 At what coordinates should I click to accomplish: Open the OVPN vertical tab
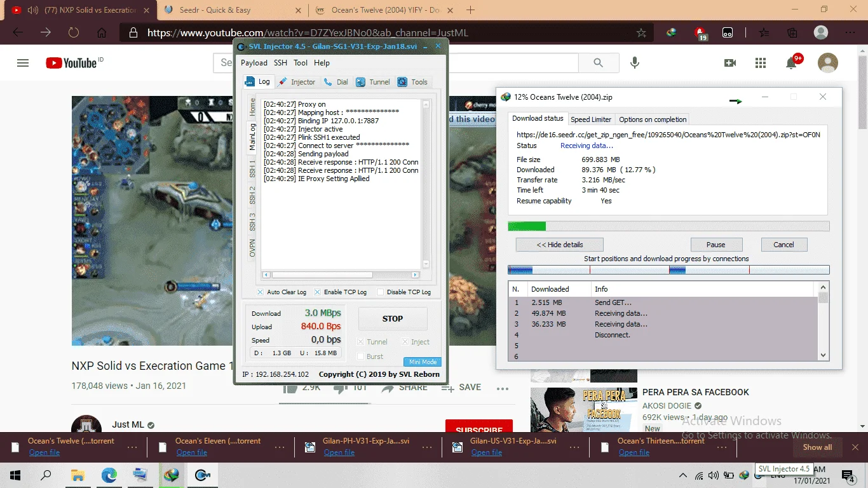tap(252, 248)
